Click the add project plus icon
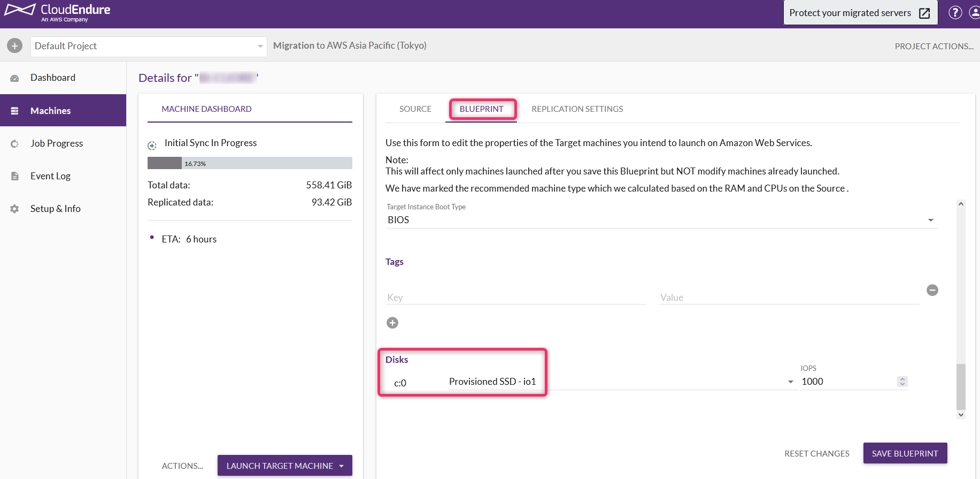Image resolution: width=980 pixels, height=479 pixels. [15, 46]
